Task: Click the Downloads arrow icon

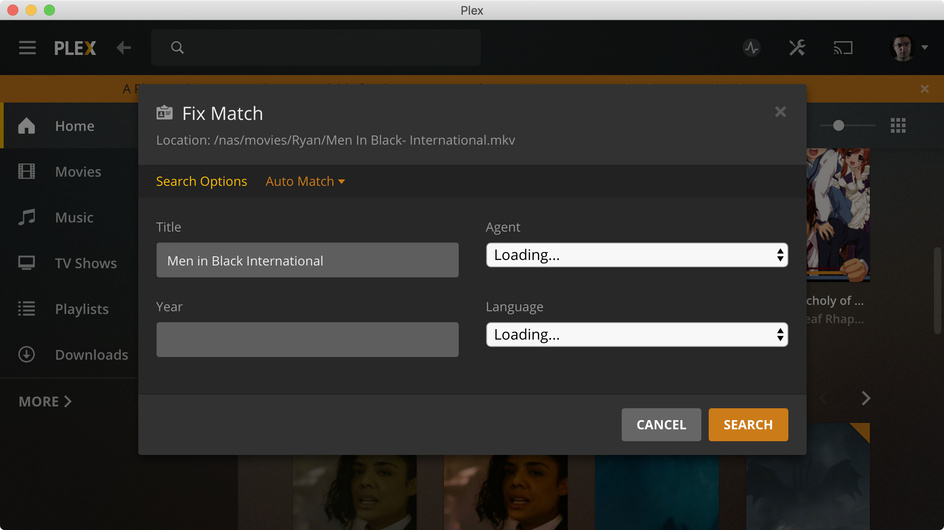Action: [x=26, y=354]
